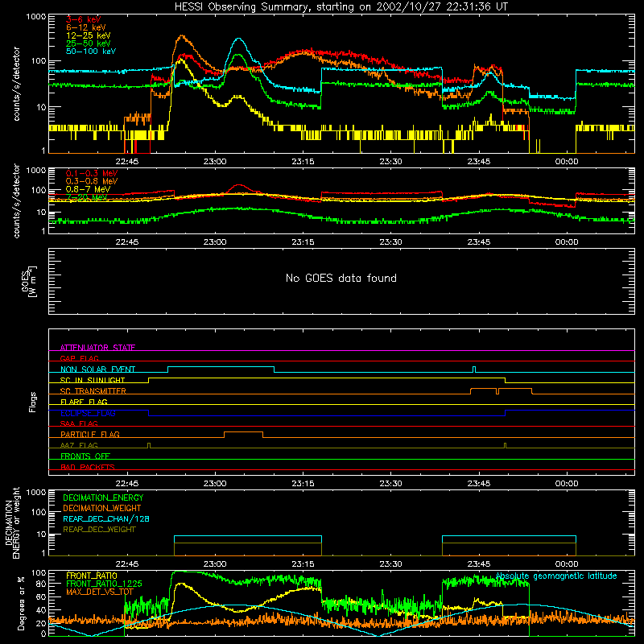Click the 'MAX_DET_VS_TOT' legend label
644x644 pixels.
pos(100,592)
